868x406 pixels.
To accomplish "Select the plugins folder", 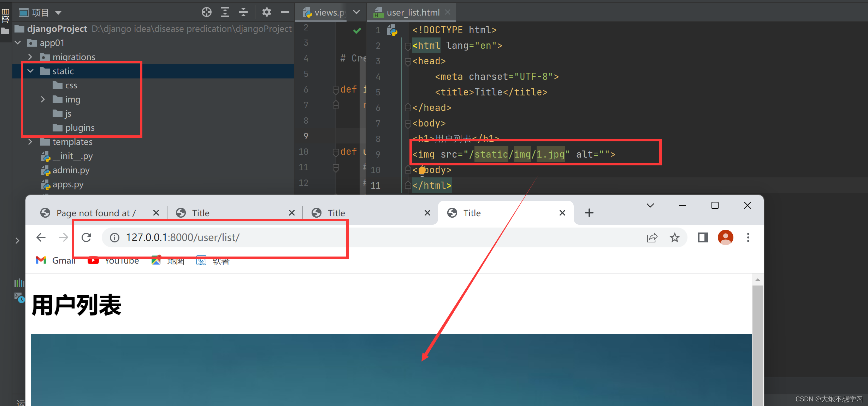I will click(x=73, y=128).
